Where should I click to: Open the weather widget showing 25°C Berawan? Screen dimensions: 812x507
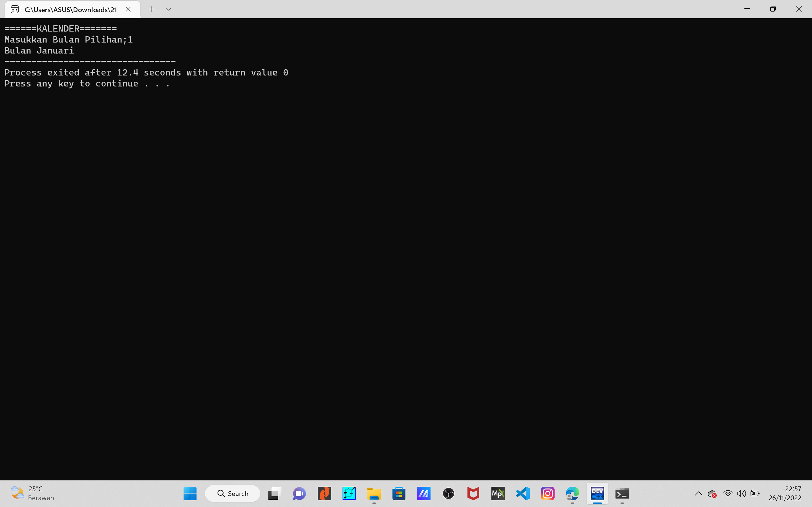32,493
